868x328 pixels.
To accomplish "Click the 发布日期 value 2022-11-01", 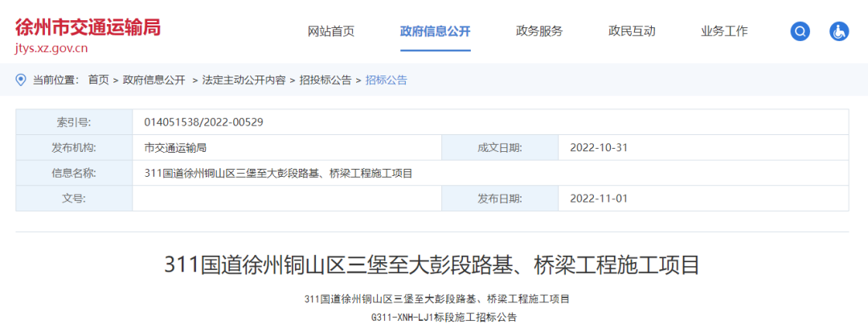I will (x=599, y=199).
